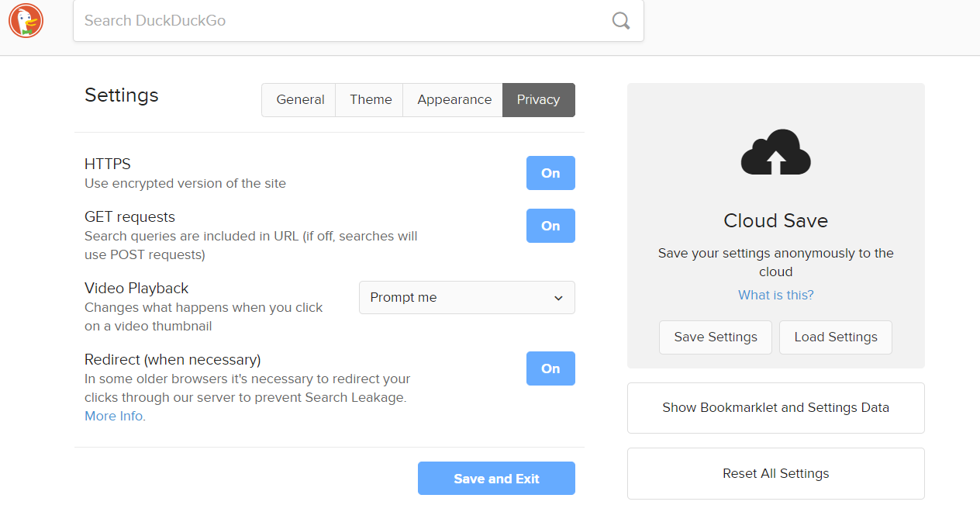This screenshot has height=505, width=980.
Task: Open the What is this? link
Action: click(x=776, y=295)
